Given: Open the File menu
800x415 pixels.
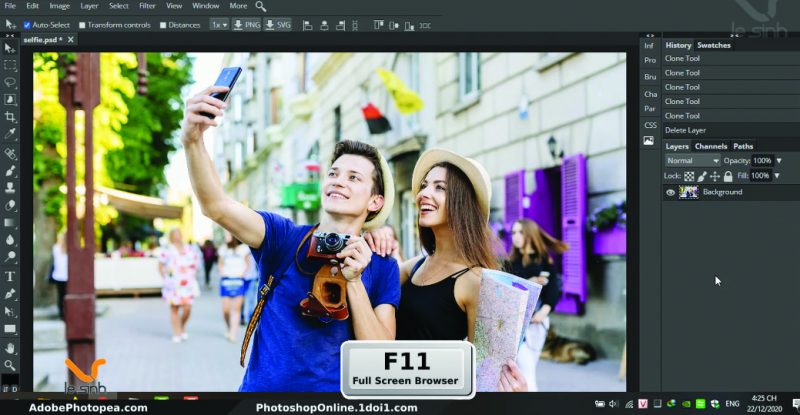Looking at the screenshot, I should 10,6.
